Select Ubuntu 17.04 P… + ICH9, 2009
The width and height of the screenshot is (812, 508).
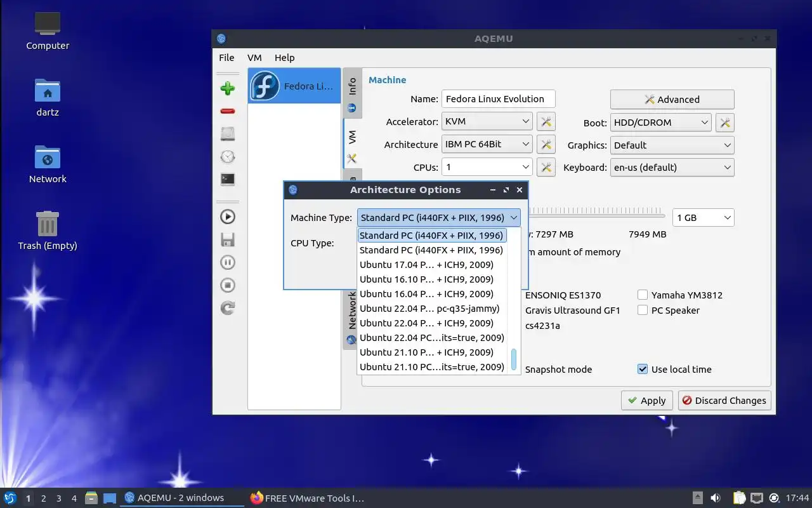432,265
